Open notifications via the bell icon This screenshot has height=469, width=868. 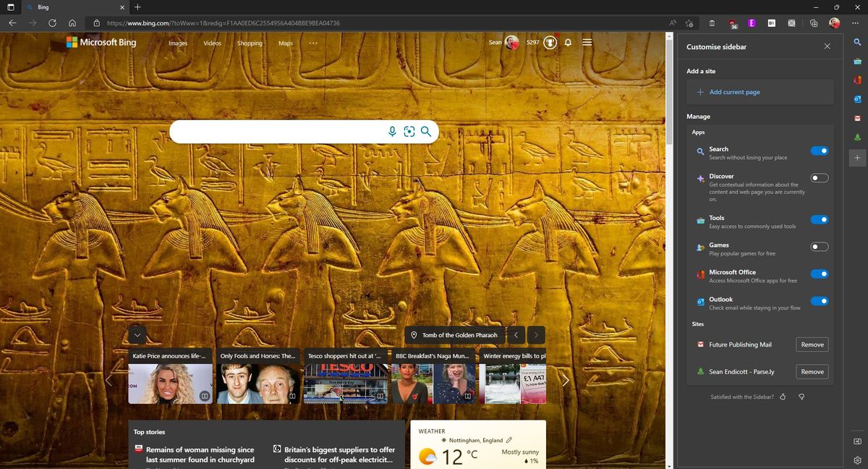[568, 43]
